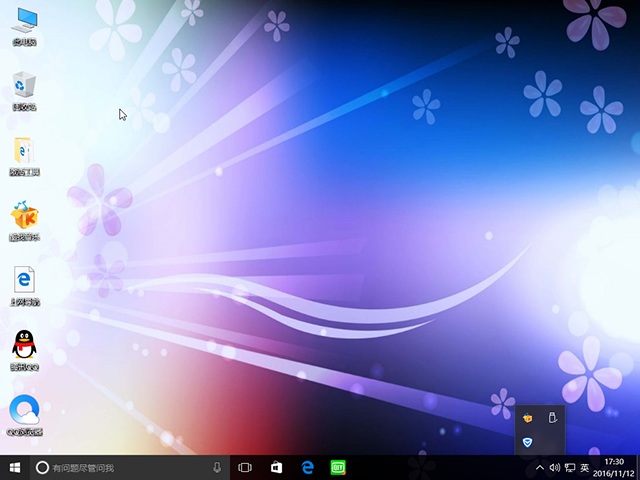Screen dimensions: 640x480
Task: Open the Internet Explorer document shortcut on desktop
Action: [23, 281]
